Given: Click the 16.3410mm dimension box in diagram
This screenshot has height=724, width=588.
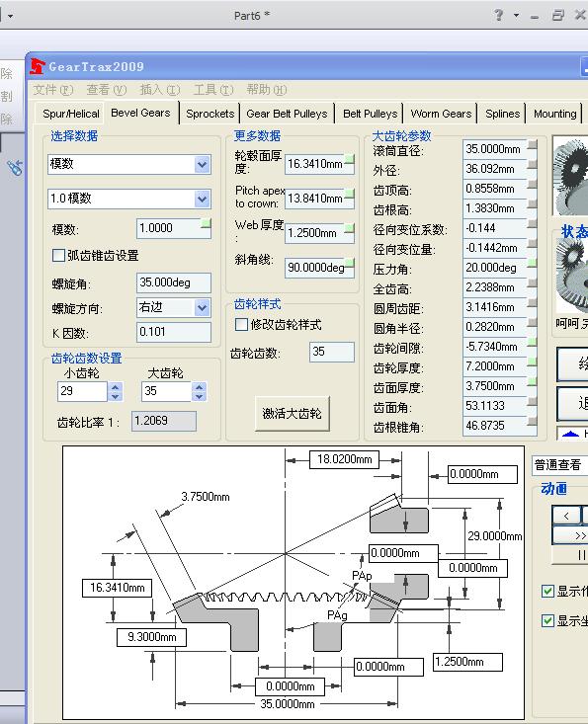Looking at the screenshot, I should (117, 588).
